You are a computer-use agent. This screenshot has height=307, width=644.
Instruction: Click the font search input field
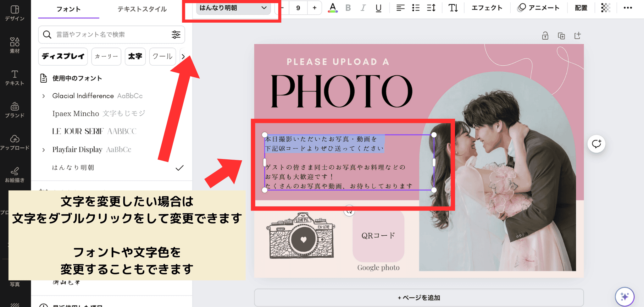(x=110, y=35)
